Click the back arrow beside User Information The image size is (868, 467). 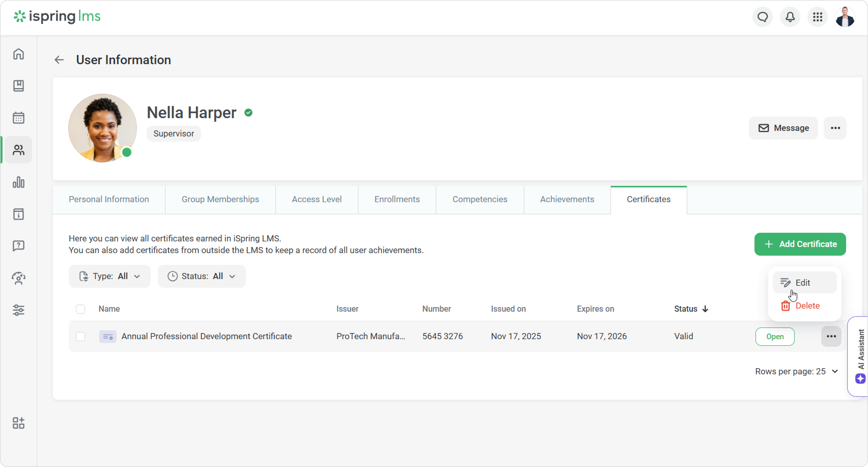point(59,60)
